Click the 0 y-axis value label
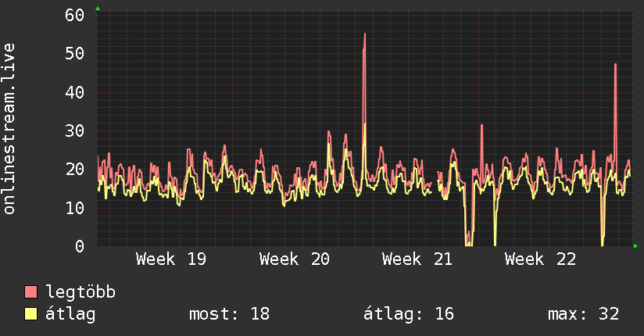This screenshot has height=336, width=644. coord(80,246)
